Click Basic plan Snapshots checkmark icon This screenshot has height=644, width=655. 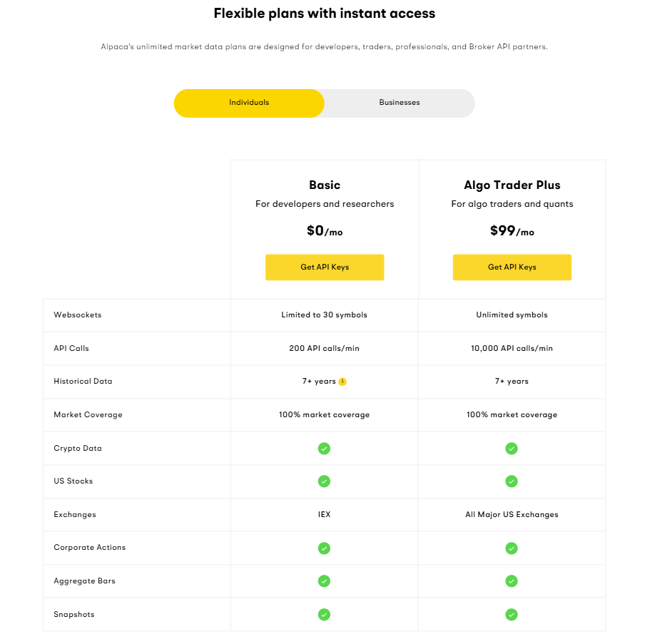324,614
